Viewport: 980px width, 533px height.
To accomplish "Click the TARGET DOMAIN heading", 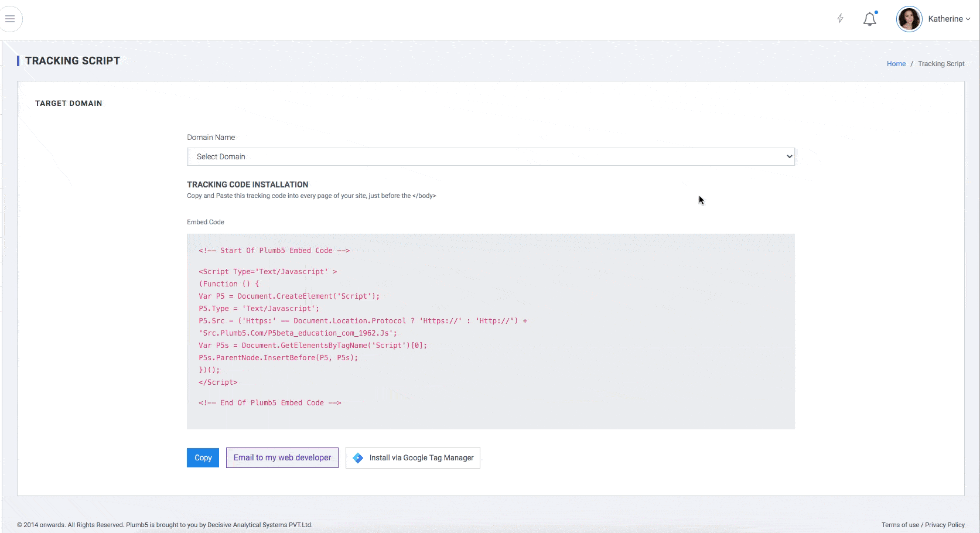I will point(69,104).
